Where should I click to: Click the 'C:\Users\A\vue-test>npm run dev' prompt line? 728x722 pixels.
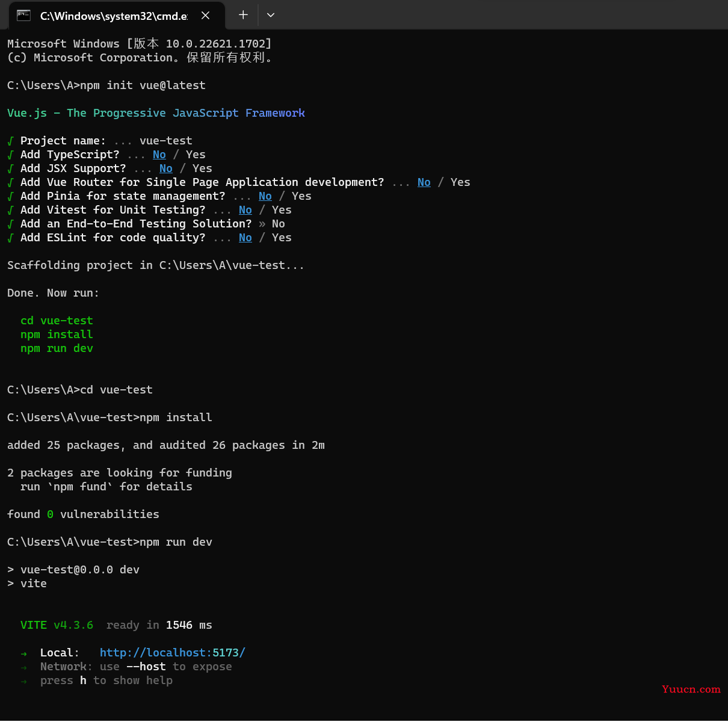coord(110,542)
